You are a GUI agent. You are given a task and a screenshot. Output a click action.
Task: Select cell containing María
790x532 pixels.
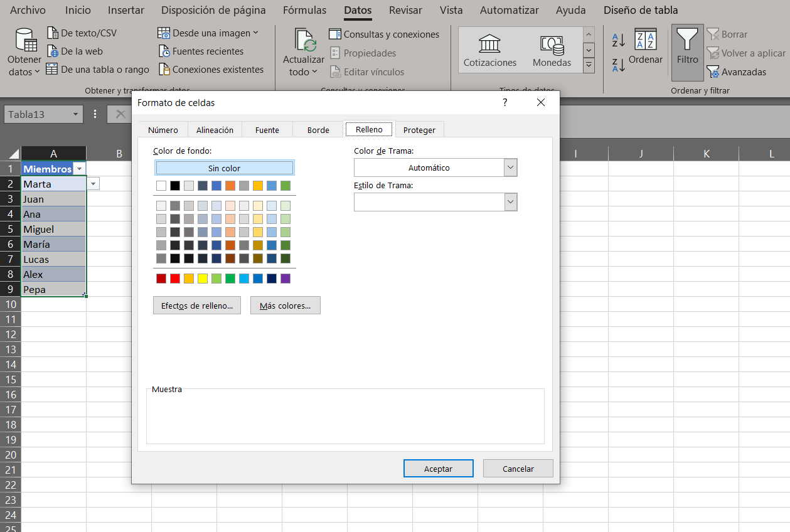53,244
